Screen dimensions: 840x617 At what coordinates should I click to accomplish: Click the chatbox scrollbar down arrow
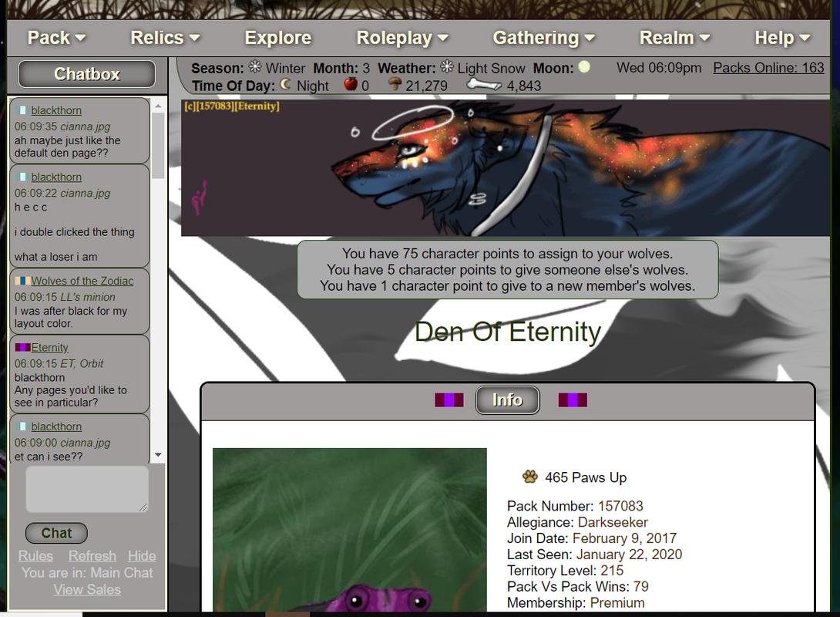click(x=158, y=455)
